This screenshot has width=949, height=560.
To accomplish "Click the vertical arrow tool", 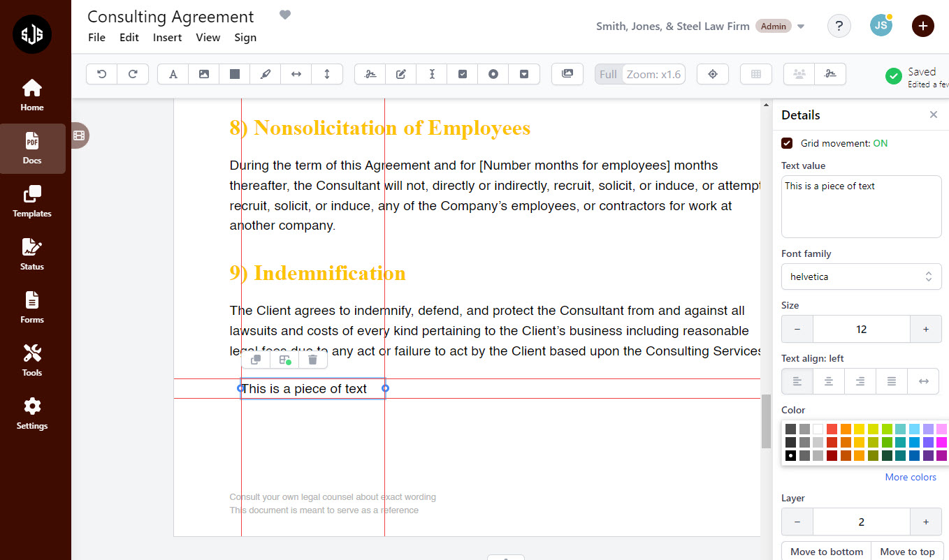I will (327, 74).
